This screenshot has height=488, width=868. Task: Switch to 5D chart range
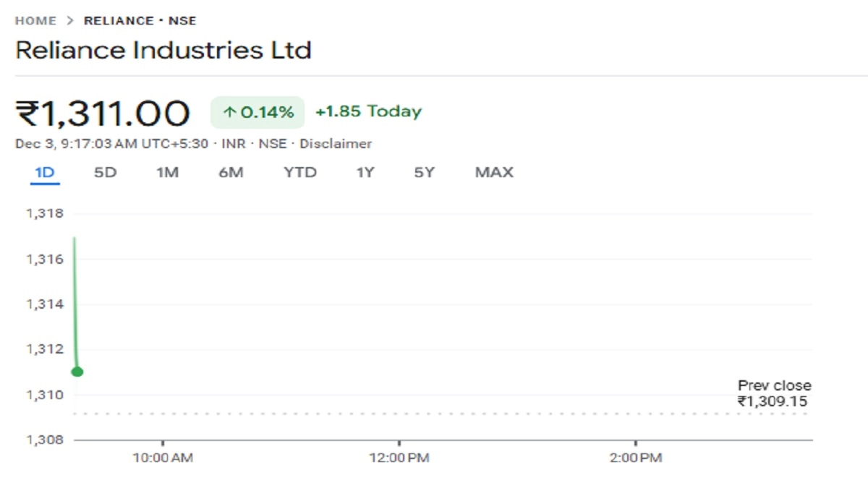tap(106, 172)
